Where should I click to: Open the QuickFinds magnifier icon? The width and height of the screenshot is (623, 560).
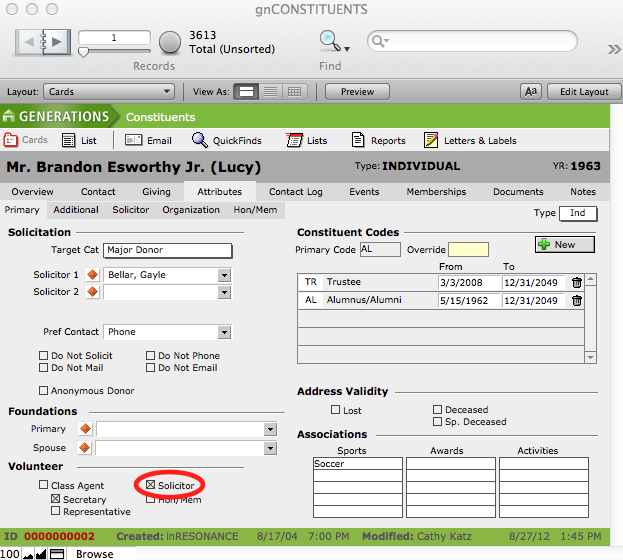coord(200,141)
